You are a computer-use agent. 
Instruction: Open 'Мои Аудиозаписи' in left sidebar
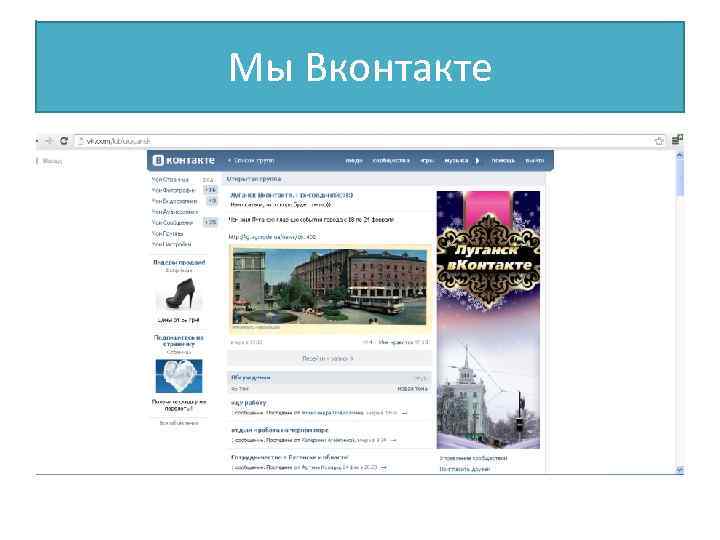coord(174,212)
